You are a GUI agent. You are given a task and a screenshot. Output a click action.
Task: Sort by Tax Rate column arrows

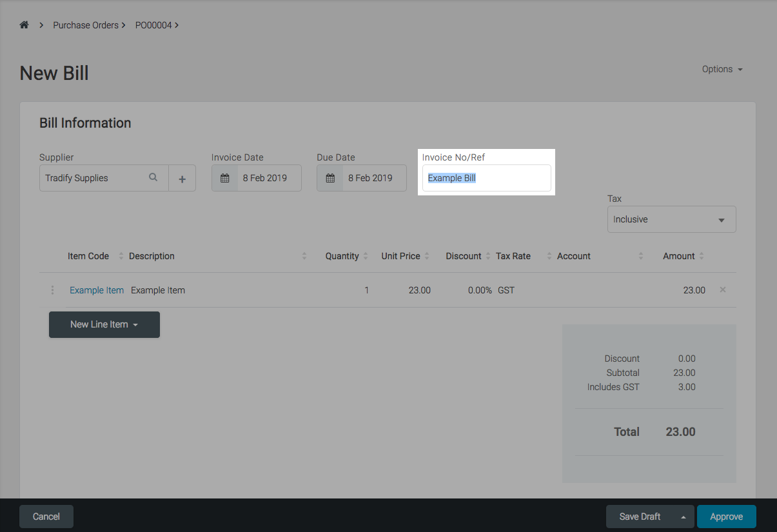(x=549, y=256)
